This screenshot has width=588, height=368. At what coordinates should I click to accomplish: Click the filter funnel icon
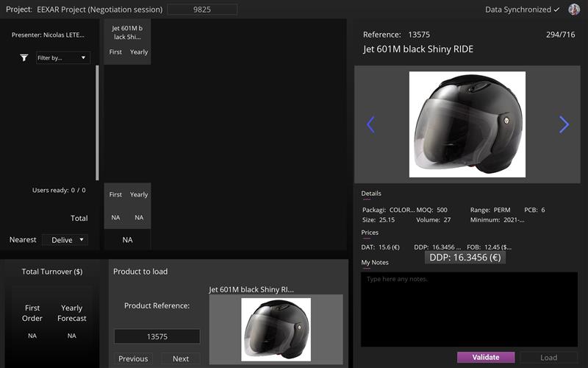[24, 57]
